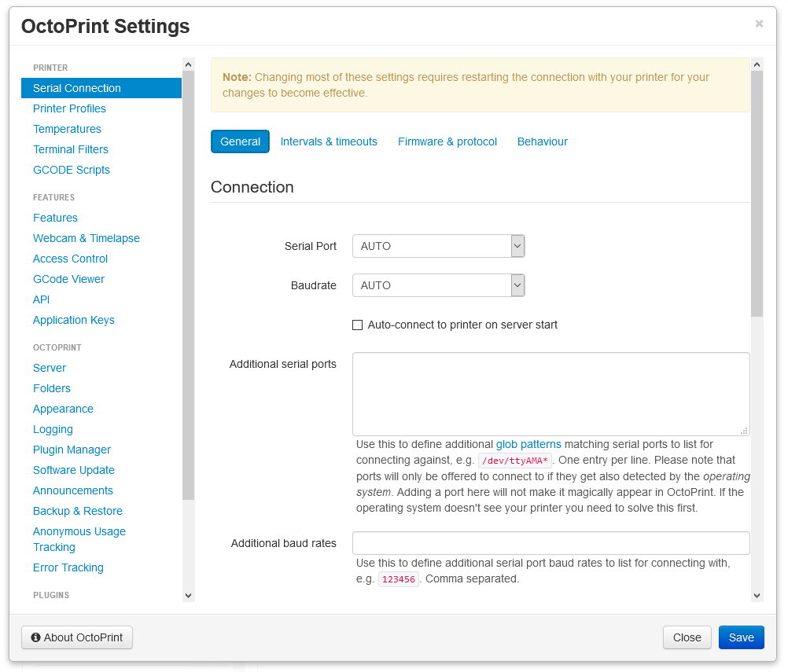Image resolution: width=788 pixels, height=672 pixels.
Task: Click resize grip of serial ports textarea
Action: click(744, 431)
